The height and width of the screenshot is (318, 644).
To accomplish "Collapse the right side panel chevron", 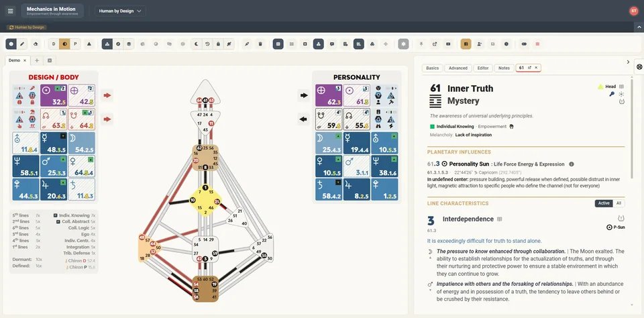I will point(628,62).
